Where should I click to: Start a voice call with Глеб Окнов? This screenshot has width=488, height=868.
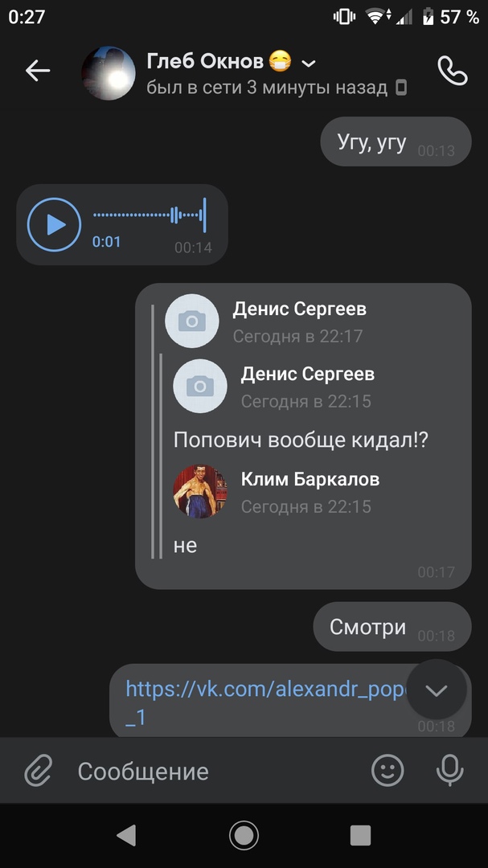pos(452,70)
